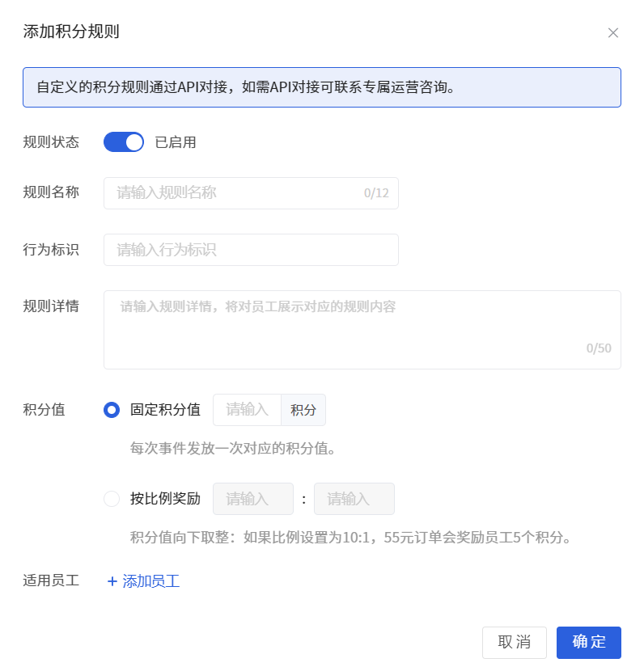
Task: Click the API对接 info banner
Action: point(322,87)
